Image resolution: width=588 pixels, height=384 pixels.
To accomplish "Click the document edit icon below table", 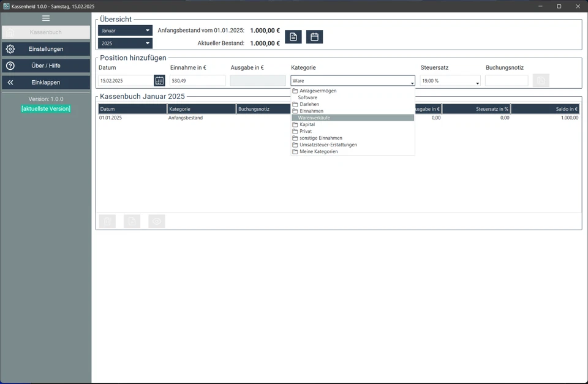I will pos(132,221).
